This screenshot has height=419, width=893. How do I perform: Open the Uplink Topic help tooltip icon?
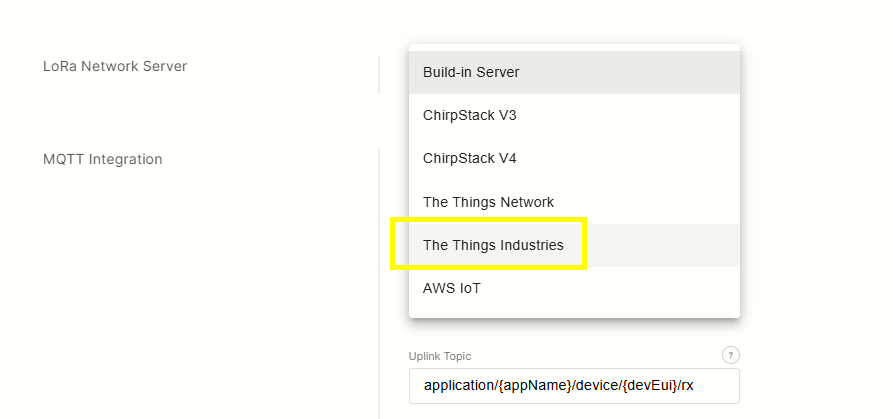click(x=730, y=355)
